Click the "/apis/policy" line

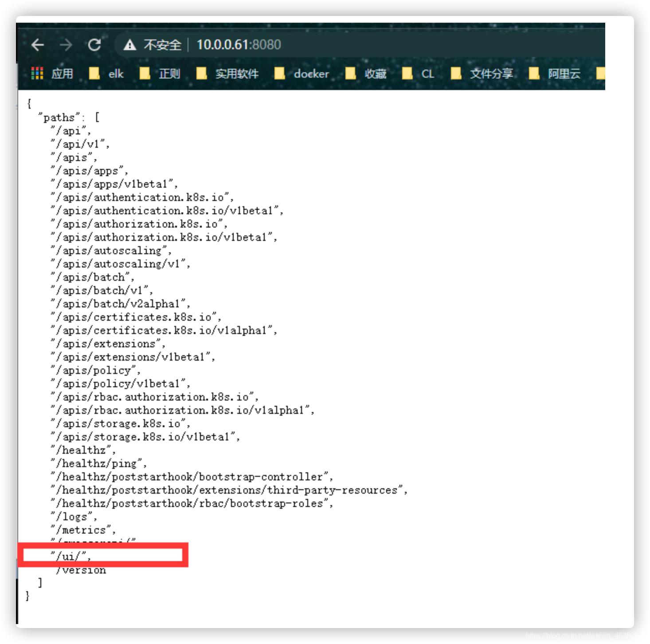point(96,370)
